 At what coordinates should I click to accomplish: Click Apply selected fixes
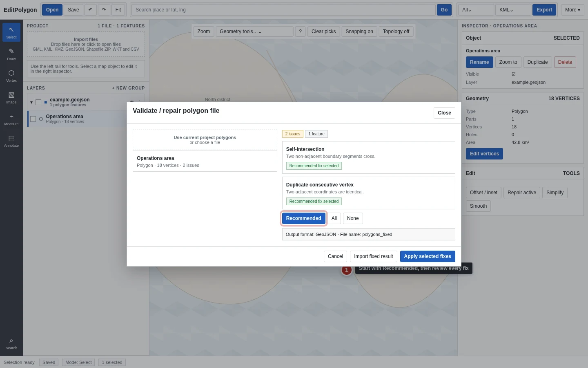point(428,256)
